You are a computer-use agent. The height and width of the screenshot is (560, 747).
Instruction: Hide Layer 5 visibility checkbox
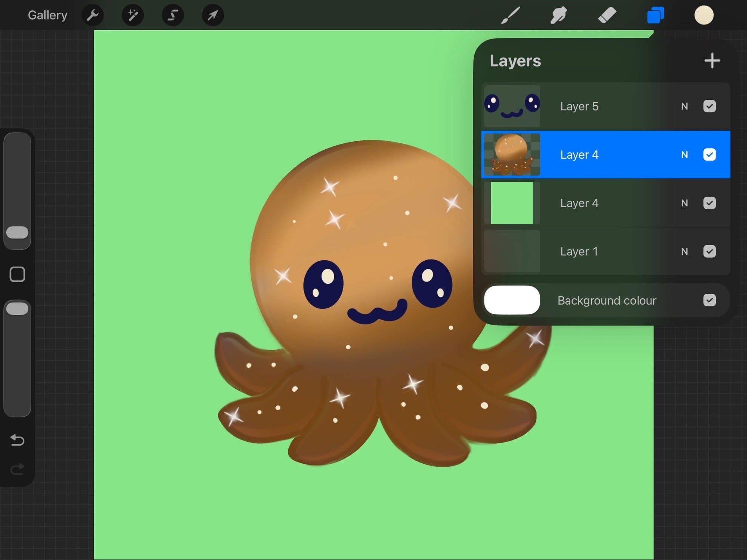[x=709, y=106]
